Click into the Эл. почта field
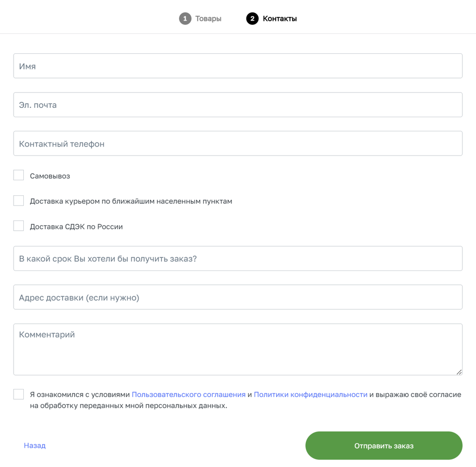The height and width of the screenshot is (467, 476). pos(238,105)
